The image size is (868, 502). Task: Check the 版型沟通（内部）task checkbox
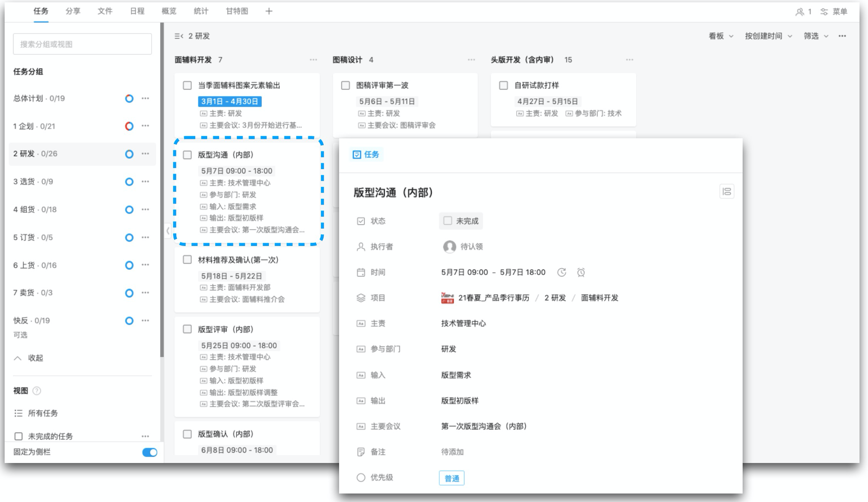pyautogui.click(x=187, y=155)
